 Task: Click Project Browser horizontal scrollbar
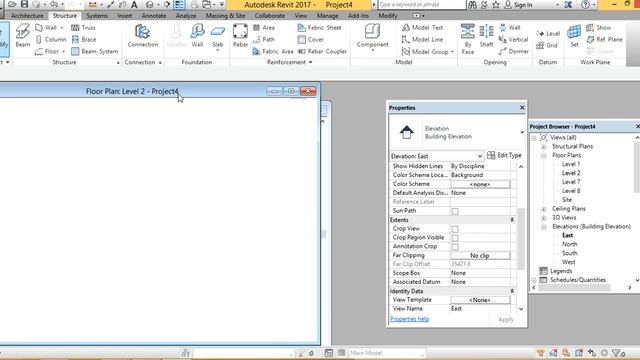pos(574,287)
